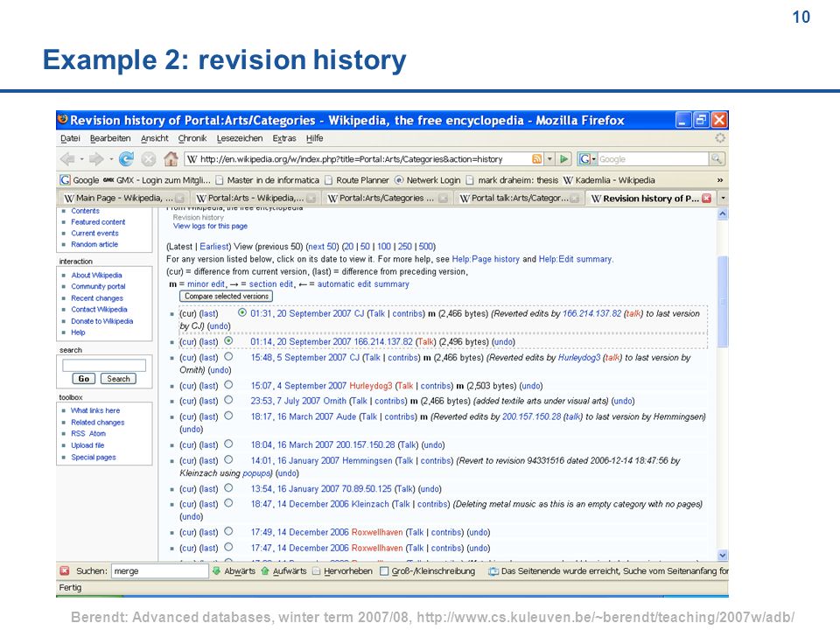The width and height of the screenshot is (840, 630).
Task: Select radio for 15:48, 5 September 2007 revision
Action: [x=228, y=356]
